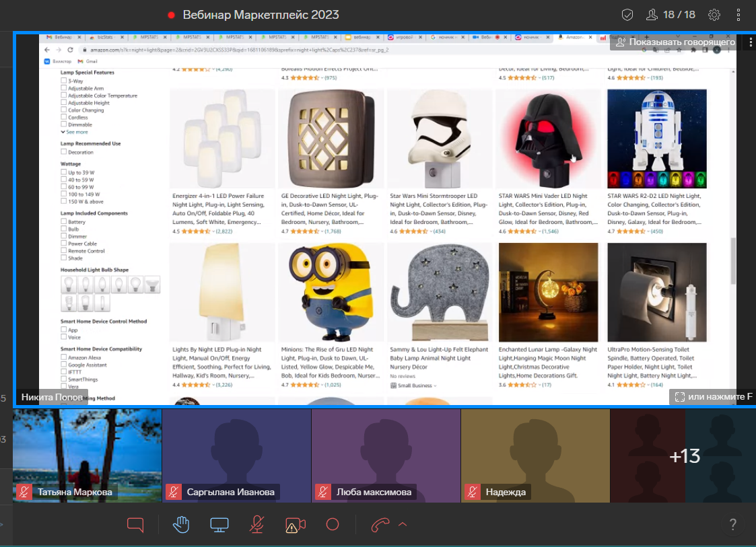Unmute microphone in bottom toolbar

click(x=256, y=525)
